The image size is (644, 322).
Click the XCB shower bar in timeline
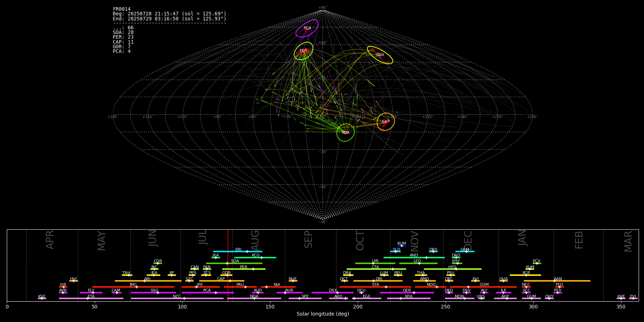[x=525, y=275]
